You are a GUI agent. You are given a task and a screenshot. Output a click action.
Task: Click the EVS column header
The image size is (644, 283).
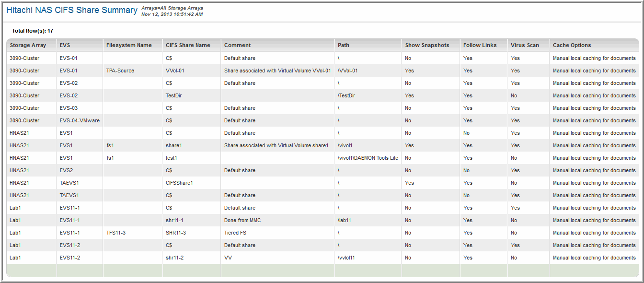65,45
